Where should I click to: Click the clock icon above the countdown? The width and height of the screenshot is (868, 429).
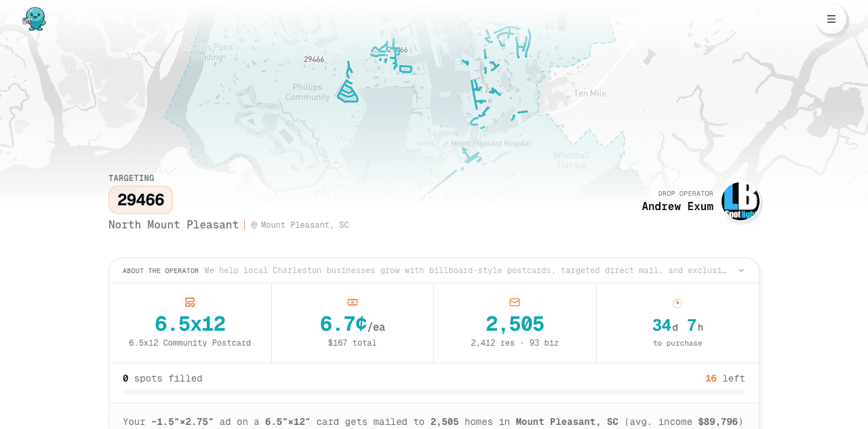point(677,303)
